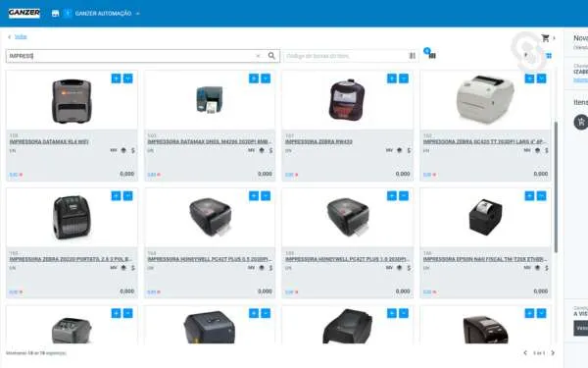Click stock cube icon on Epson TM-T20X card
Viewport: 588px width, 368px height.
pos(537,268)
